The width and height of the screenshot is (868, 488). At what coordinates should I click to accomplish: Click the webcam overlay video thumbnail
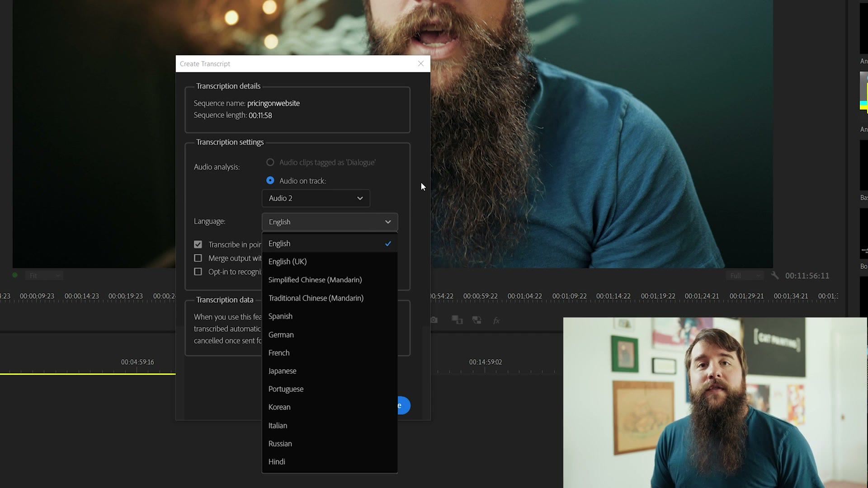715,403
